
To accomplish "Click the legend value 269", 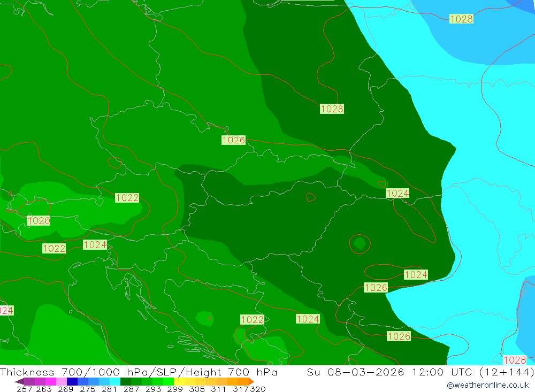I will point(65,389).
